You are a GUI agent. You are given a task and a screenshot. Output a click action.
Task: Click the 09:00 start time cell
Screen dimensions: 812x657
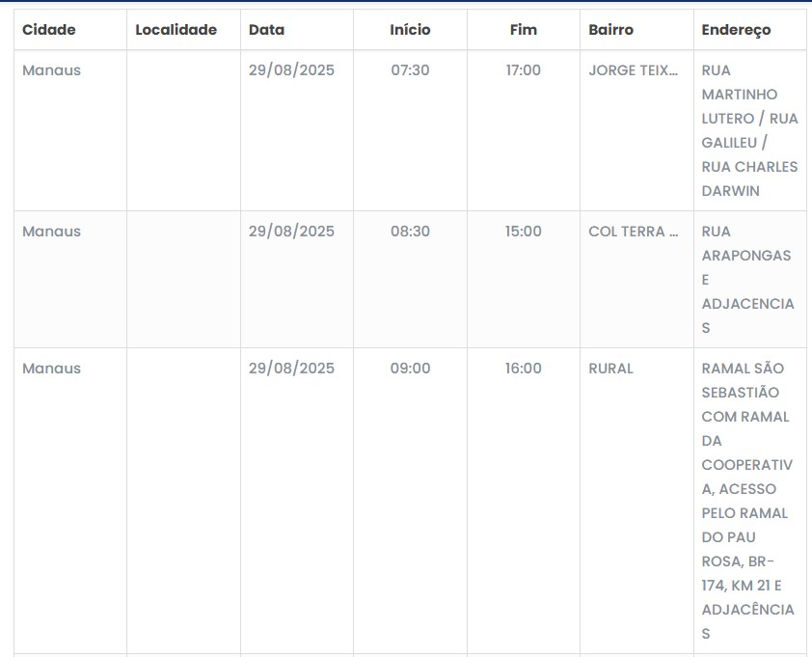click(x=410, y=369)
